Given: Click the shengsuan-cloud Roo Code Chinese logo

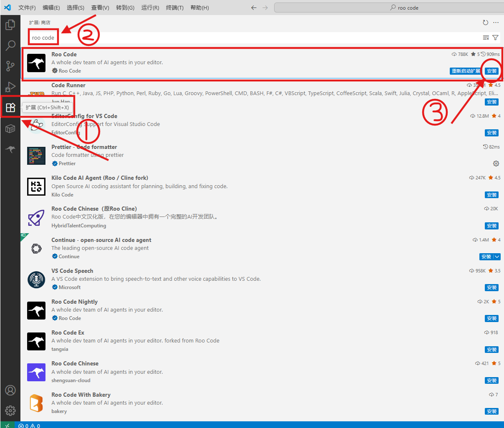Looking at the screenshot, I should [36, 372].
